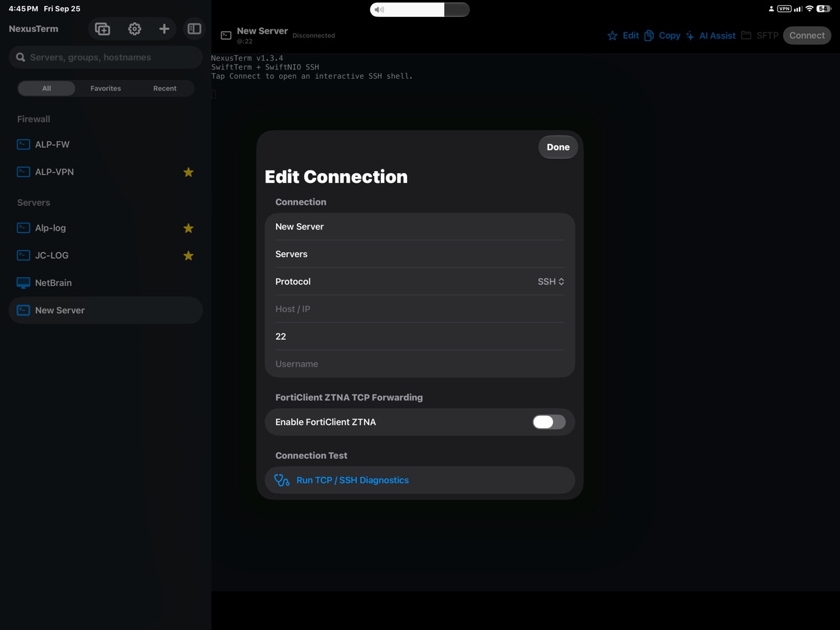The height and width of the screenshot is (630, 840).
Task: Focus the Host / IP field
Action: click(x=420, y=309)
